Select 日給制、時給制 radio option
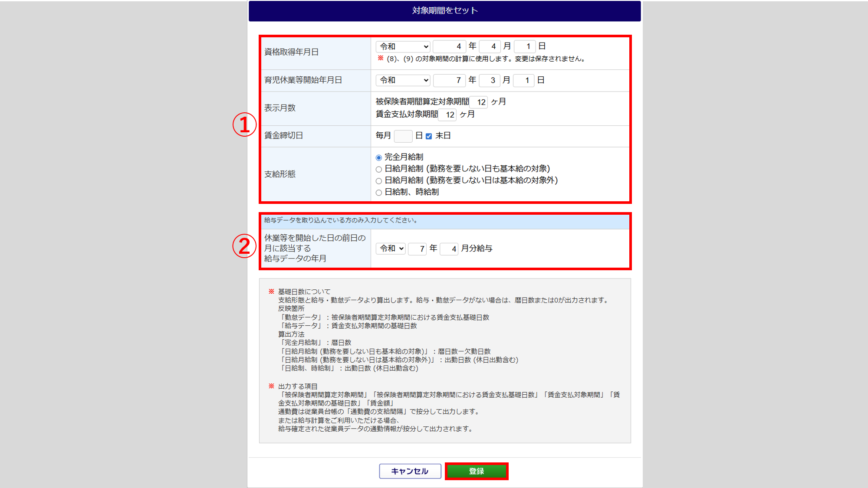Screen dimensions: 868x488 pos(379,193)
